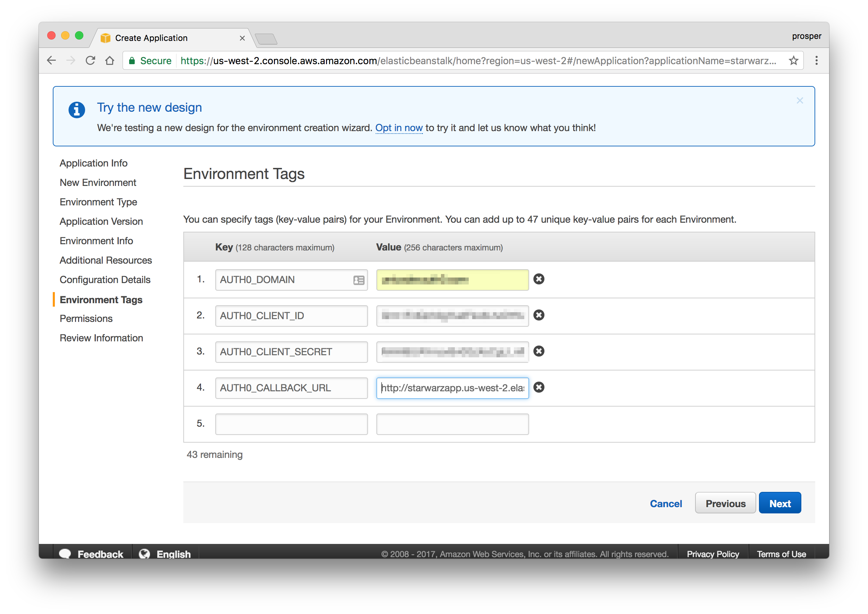Click Opt in now link
This screenshot has width=868, height=614.
[x=399, y=128]
